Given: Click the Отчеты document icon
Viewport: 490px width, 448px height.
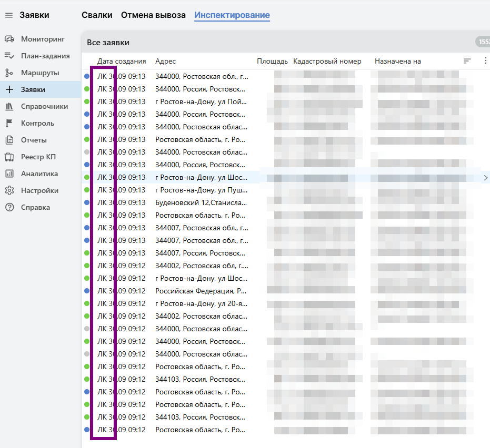Looking at the screenshot, I should pos(9,140).
